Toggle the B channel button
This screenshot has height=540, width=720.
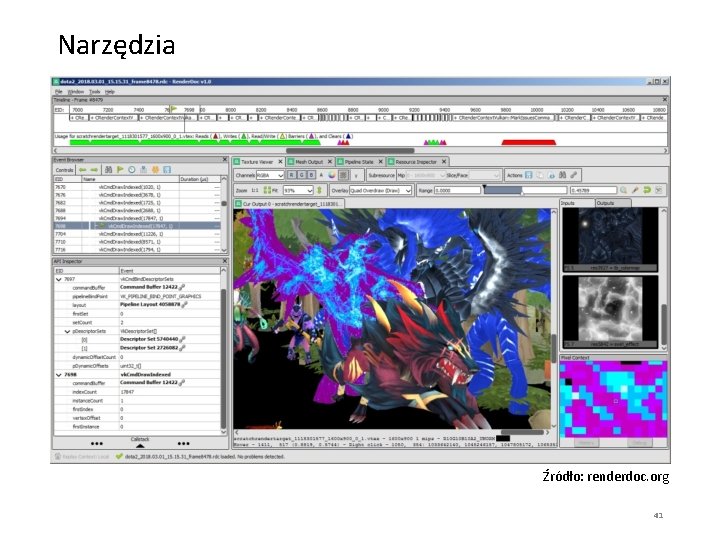tap(311, 175)
